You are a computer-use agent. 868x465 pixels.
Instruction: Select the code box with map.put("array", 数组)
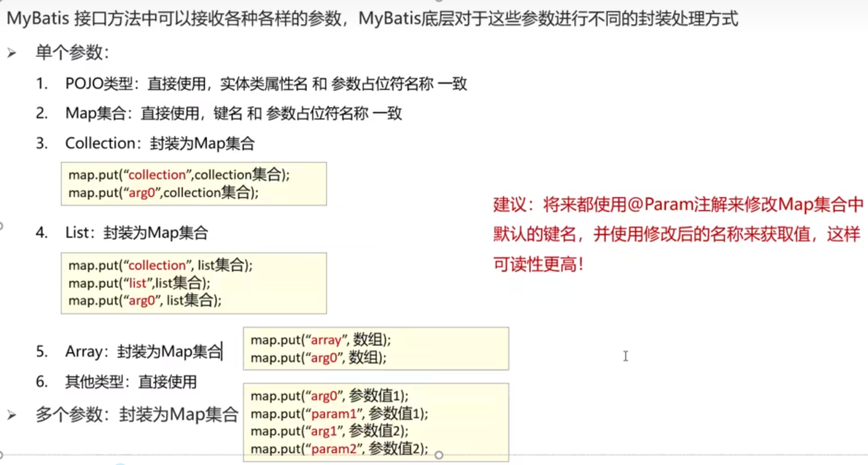point(376,349)
